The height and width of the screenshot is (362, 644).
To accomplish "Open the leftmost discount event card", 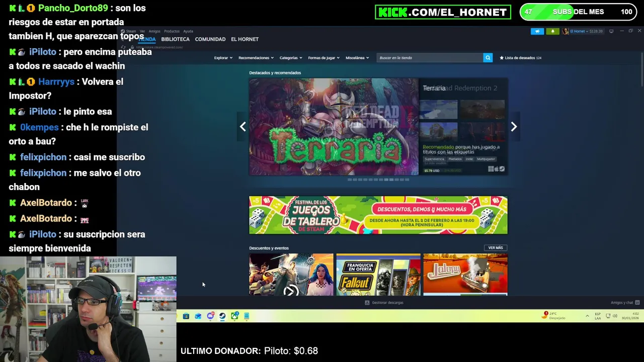I will (x=291, y=275).
